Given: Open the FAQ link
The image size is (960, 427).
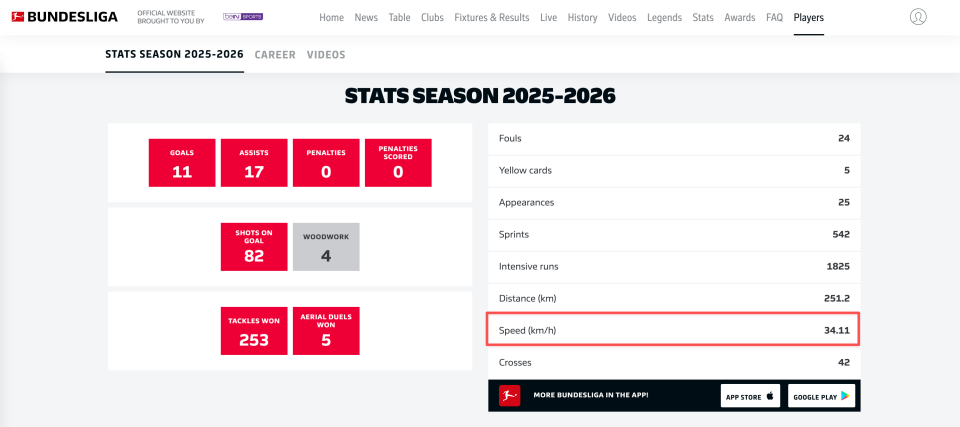Looking at the screenshot, I should (x=774, y=18).
